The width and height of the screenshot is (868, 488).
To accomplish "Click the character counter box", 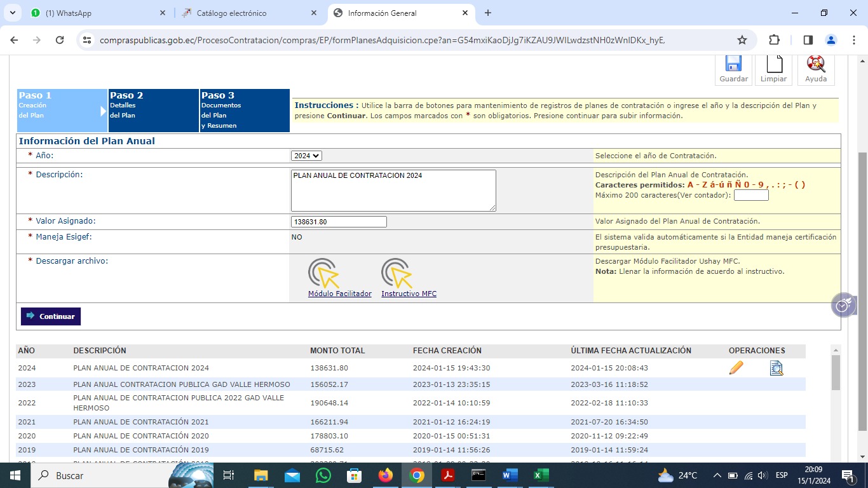I will click(751, 195).
